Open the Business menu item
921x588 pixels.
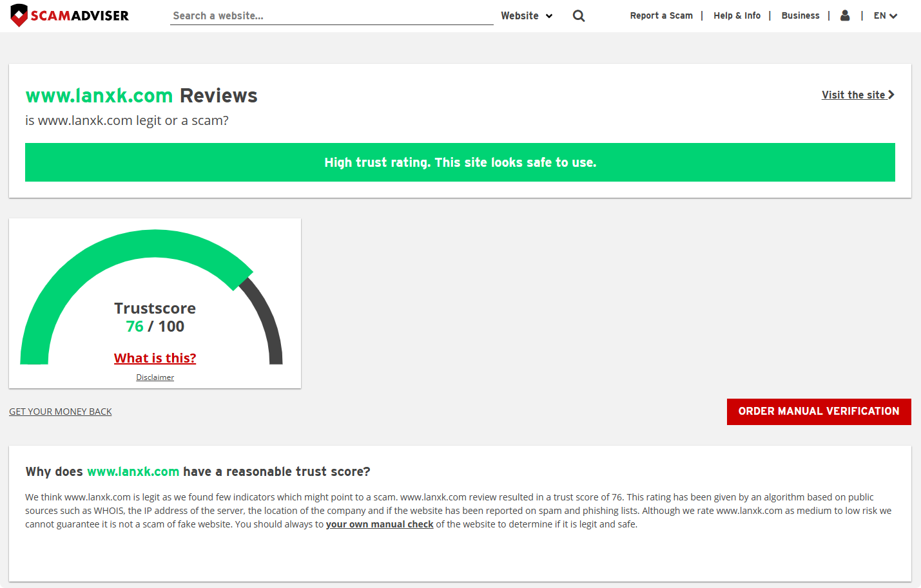point(800,15)
